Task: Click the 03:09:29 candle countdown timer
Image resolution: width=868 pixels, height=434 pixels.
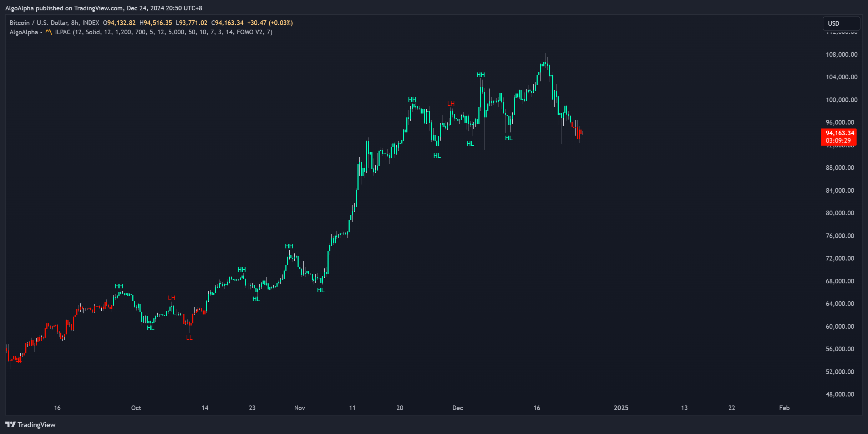Action: point(838,141)
